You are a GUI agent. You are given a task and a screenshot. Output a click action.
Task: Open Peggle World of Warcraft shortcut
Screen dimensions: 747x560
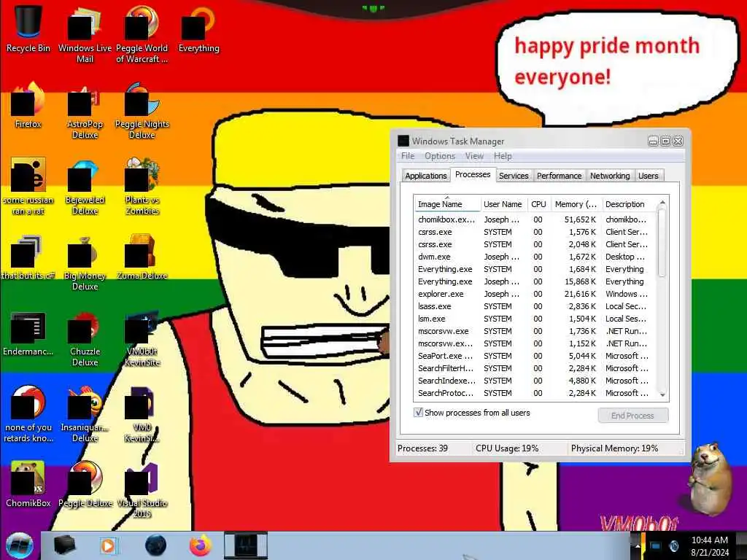[142, 34]
